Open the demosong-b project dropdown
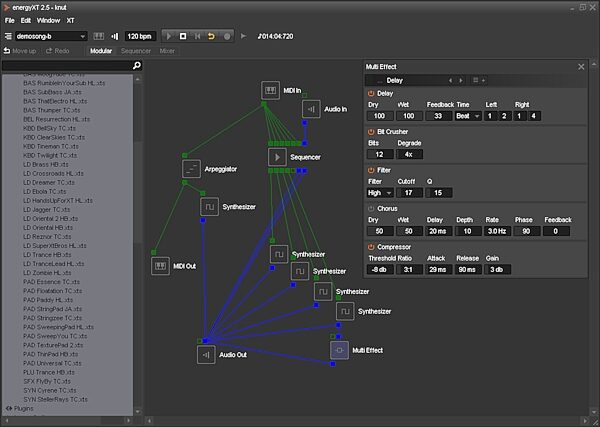600x427 pixels. coord(51,36)
